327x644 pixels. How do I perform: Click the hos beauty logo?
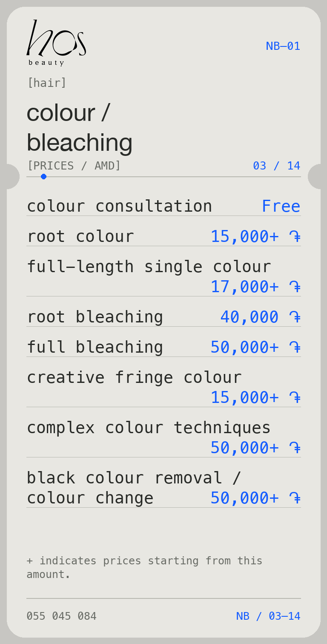tap(56, 43)
